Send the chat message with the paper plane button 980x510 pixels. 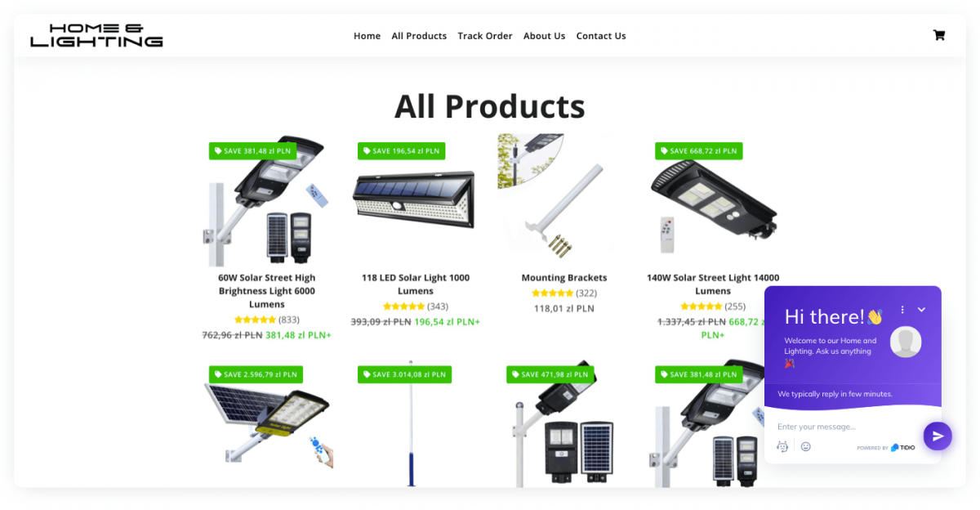click(938, 436)
